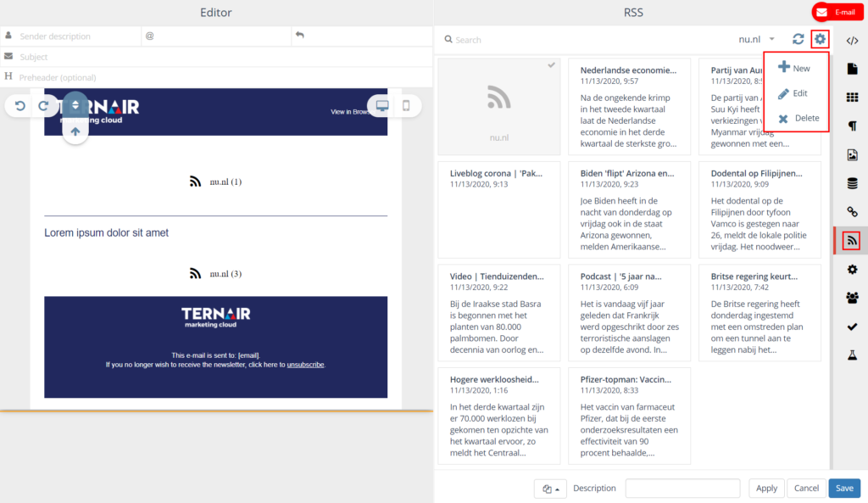
Task: Choose Edit from the gear menu
Action: [x=793, y=93]
